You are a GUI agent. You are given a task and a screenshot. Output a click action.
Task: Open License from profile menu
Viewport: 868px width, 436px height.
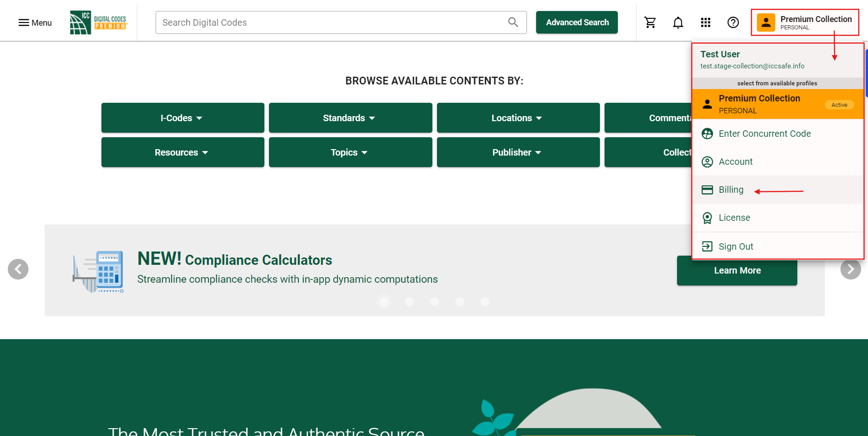coord(778,218)
